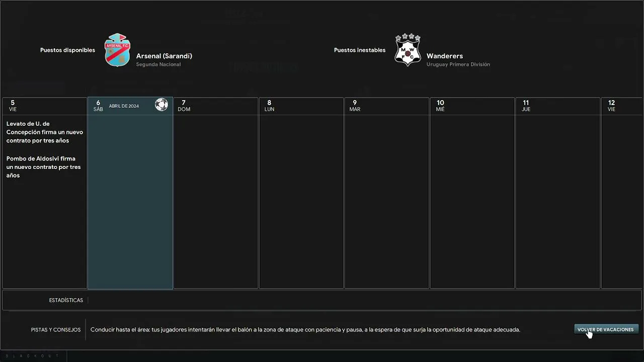This screenshot has height=362, width=644.
Task: Select the Thursday 11 calendar day column
Action: click(558, 193)
